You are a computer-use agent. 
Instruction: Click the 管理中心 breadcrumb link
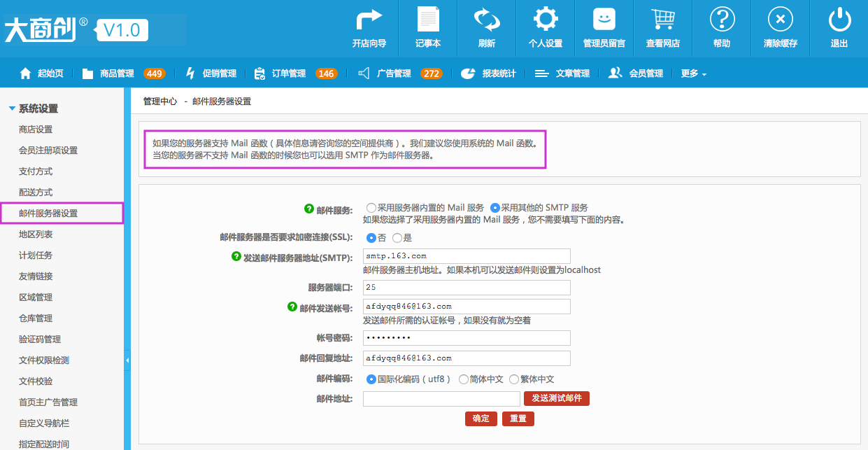160,101
